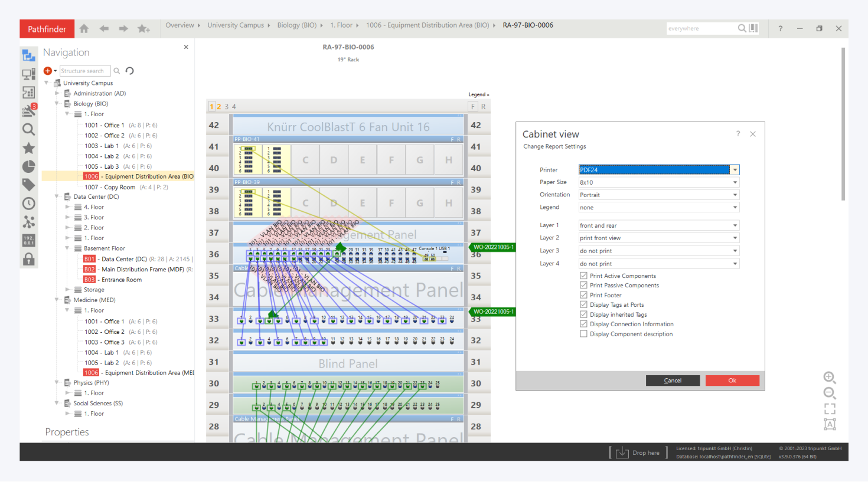Switch to rack view tab 2
The height and width of the screenshot is (482, 868).
tap(219, 107)
